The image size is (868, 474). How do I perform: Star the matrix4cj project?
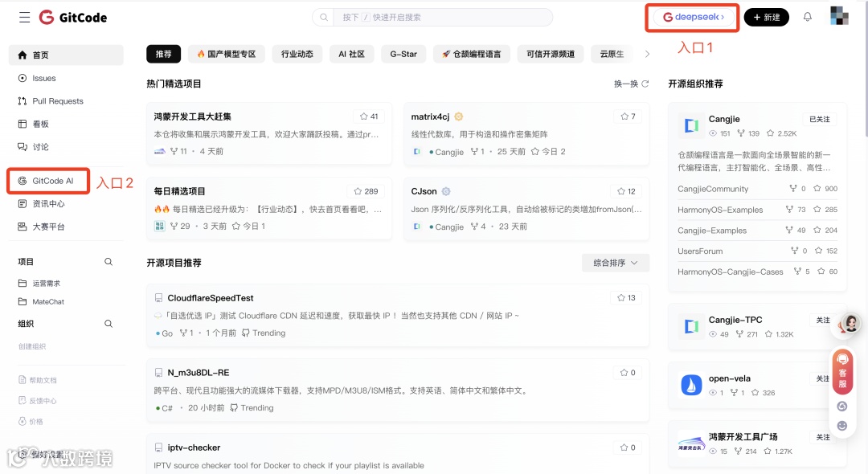pyautogui.click(x=628, y=116)
